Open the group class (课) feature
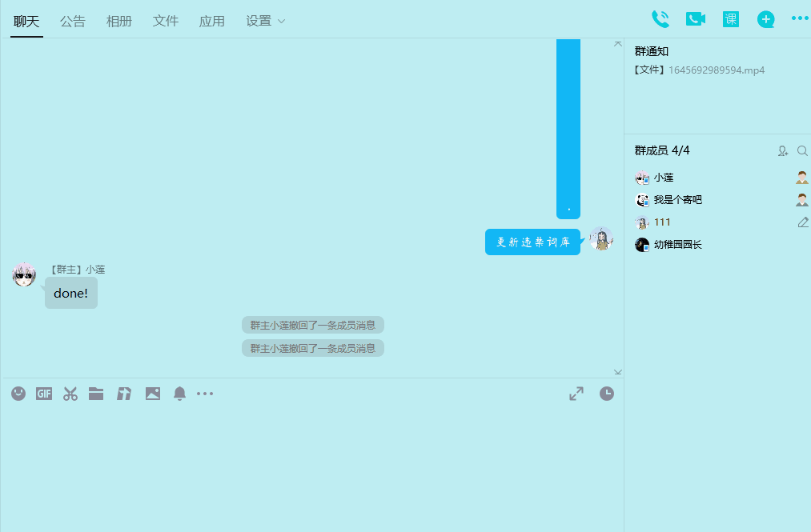This screenshot has height=532, width=811. (x=730, y=19)
